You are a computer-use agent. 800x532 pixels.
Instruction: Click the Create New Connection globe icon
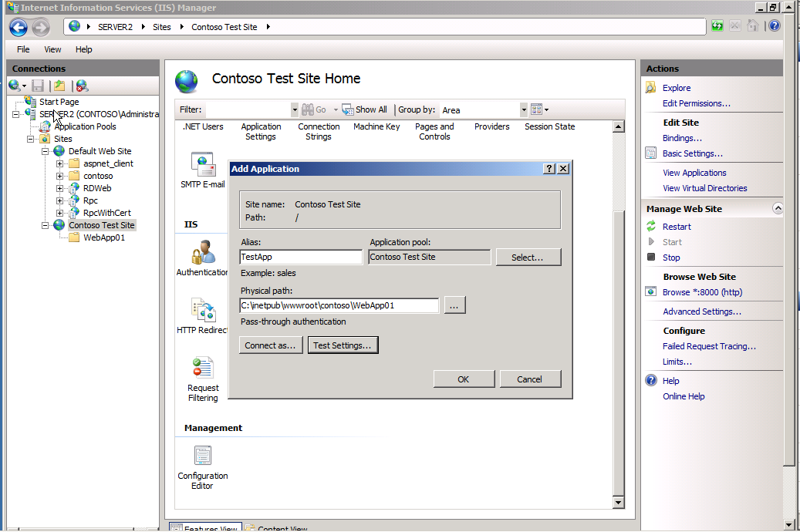[15, 86]
